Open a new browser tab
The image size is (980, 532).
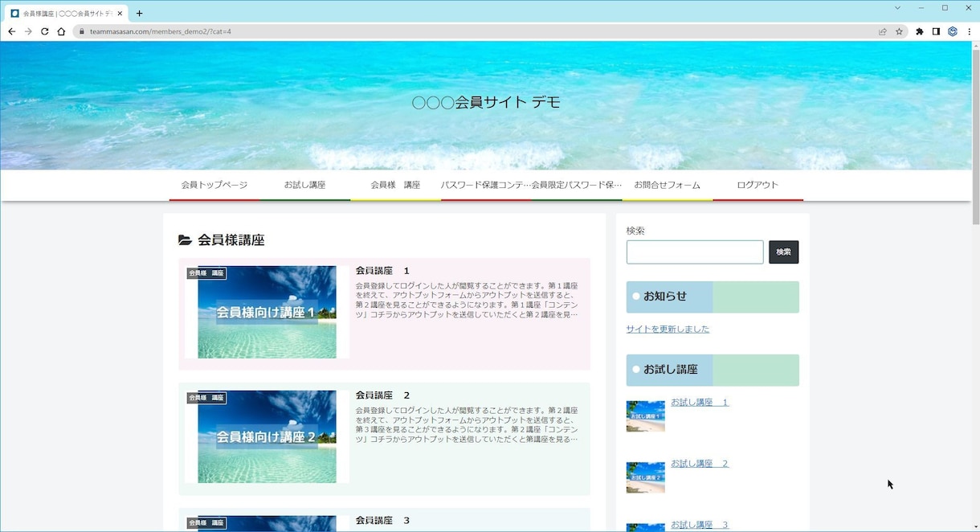click(139, 13)
